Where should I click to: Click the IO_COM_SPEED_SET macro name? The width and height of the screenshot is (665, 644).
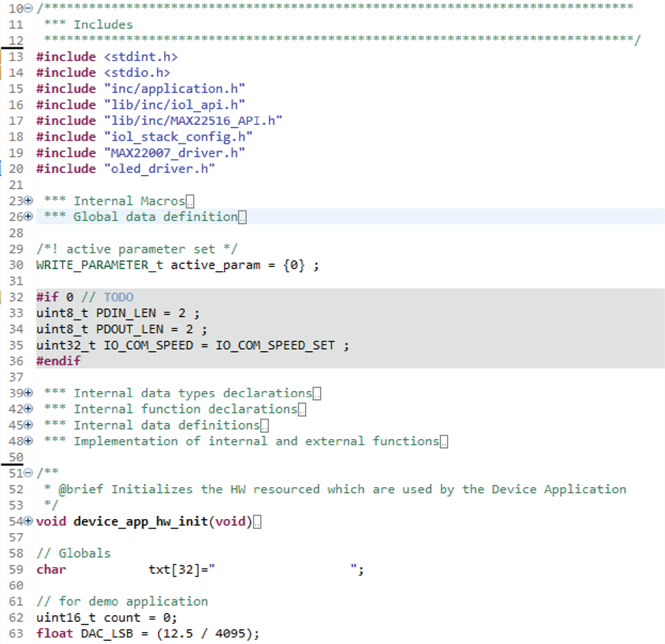(x=276, y=345)
